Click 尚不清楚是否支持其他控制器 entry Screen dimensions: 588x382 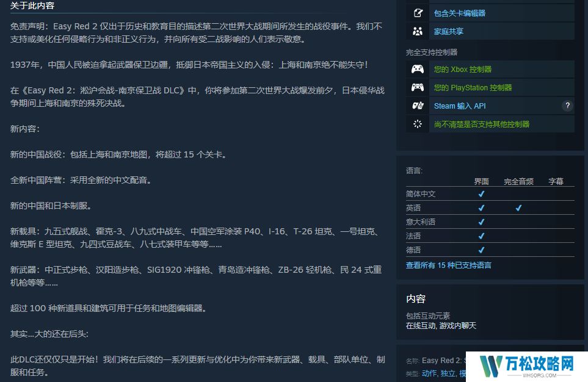[x=482, y=124]
